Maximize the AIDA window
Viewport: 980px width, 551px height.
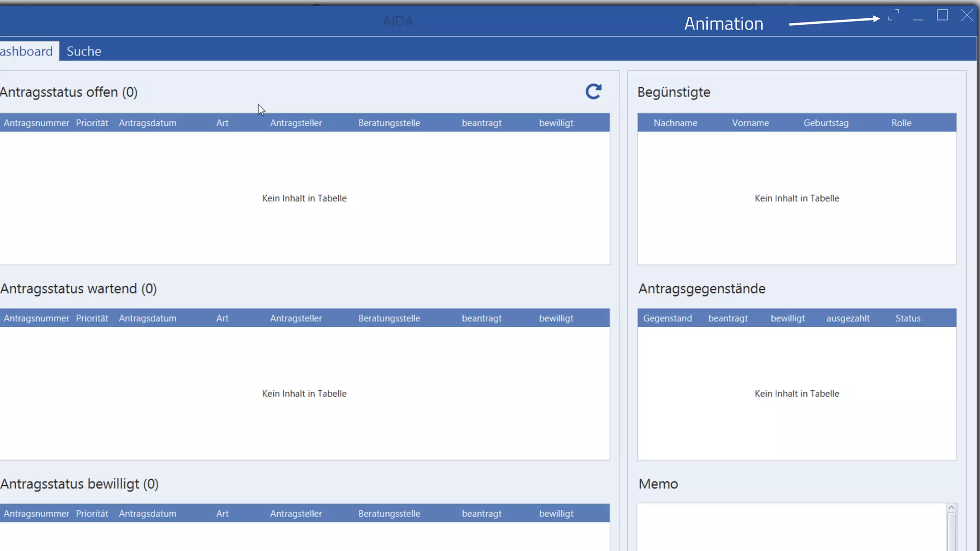tap(942, 15)
